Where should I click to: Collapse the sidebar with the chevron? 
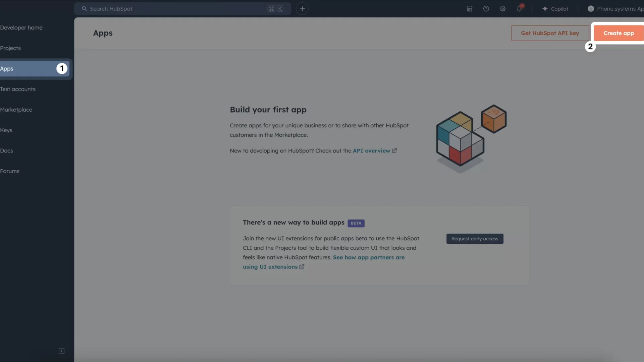pos(61,351)
